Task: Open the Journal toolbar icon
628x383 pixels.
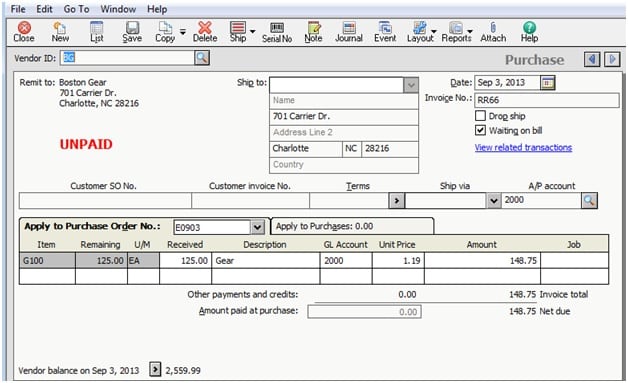Action: (x=349, y=32)
